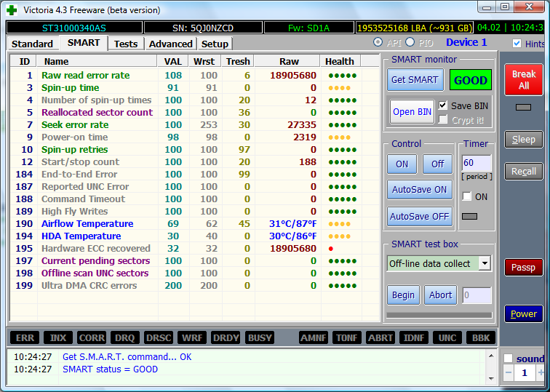
Task: Click the red health dot for Hardware ECC recovered
Action: click(x=331, y=249)
